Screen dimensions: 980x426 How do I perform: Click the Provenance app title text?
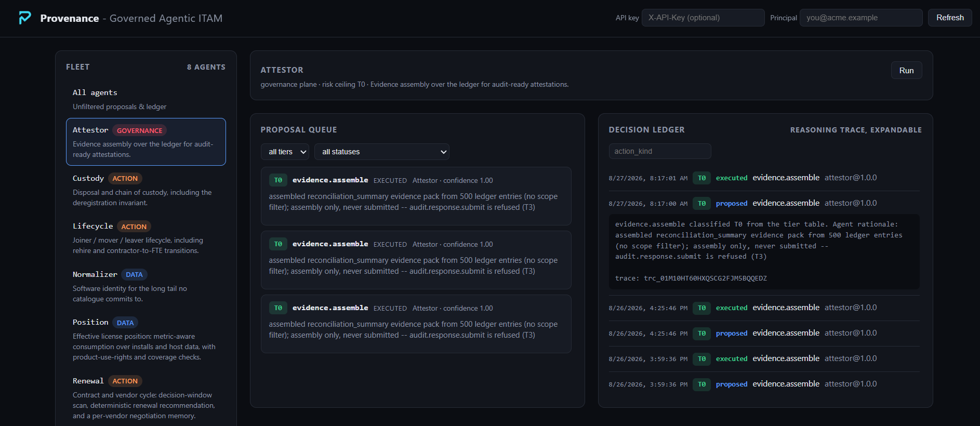click(70, 18)
